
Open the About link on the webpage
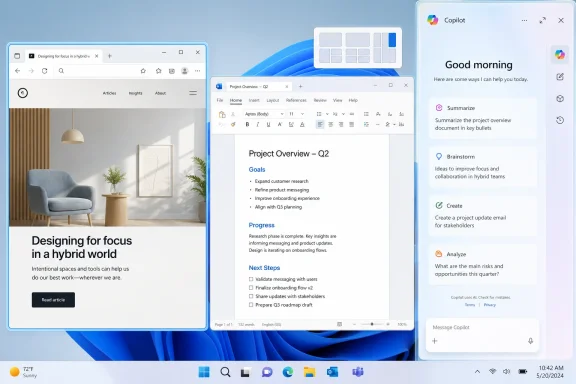[x=161, y=93]
